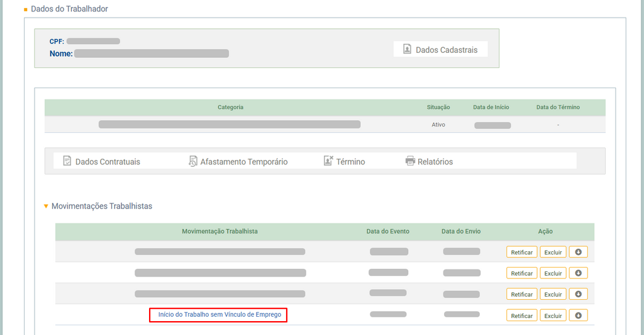644x335 pixels.
Task: Open the Afastamento Temporário menu item
Action: [x=243, y=162]
